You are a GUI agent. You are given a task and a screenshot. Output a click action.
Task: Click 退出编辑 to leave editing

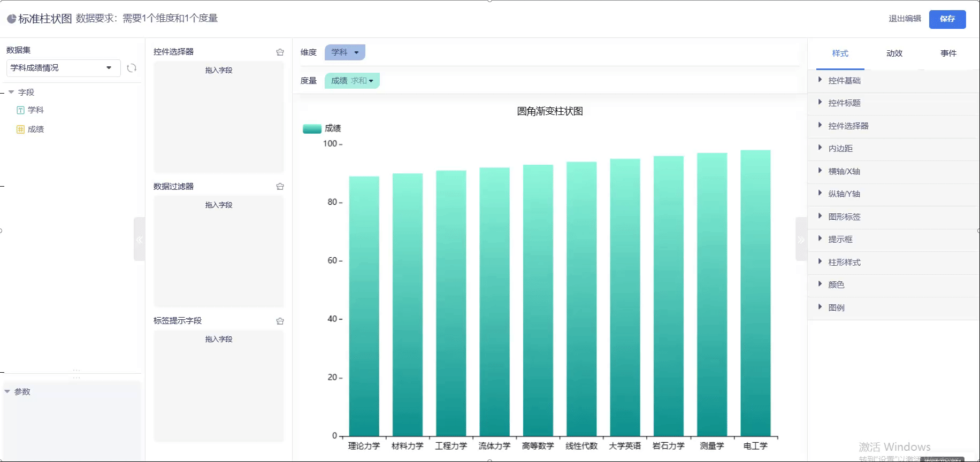(x=905, y=19)
